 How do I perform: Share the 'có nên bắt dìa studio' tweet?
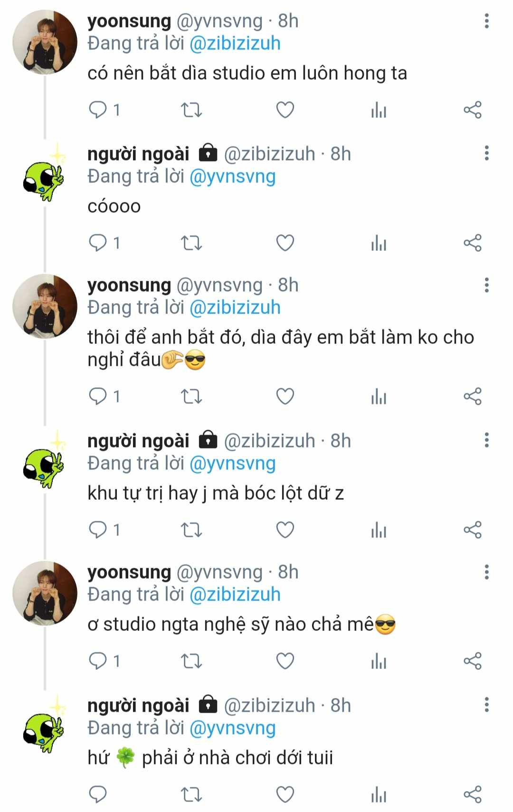[x=473, y=110]
